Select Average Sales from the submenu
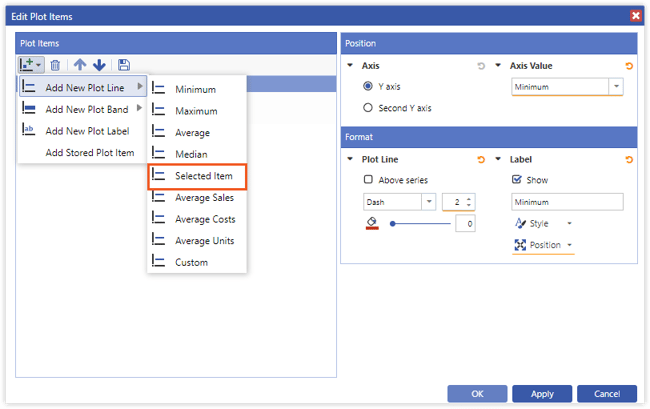The width and height of the screenshot is (650, 409). click(x=197, y=198)
